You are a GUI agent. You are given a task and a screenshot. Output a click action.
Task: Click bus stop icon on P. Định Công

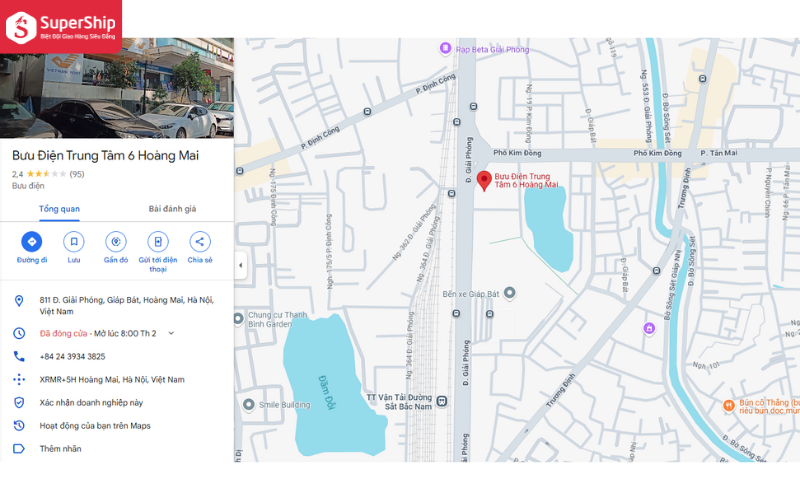[x=367, y=112]
